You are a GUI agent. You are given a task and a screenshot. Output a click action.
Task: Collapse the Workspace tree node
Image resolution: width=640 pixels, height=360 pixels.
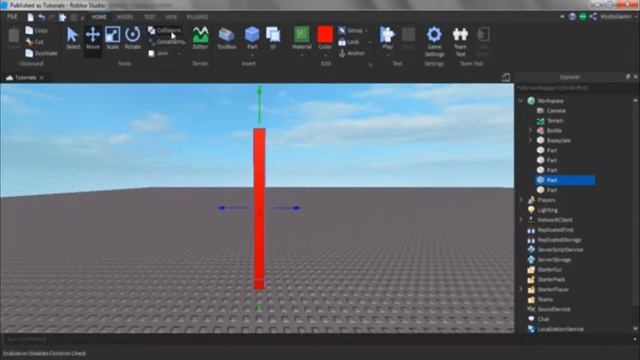coord(520,100)
